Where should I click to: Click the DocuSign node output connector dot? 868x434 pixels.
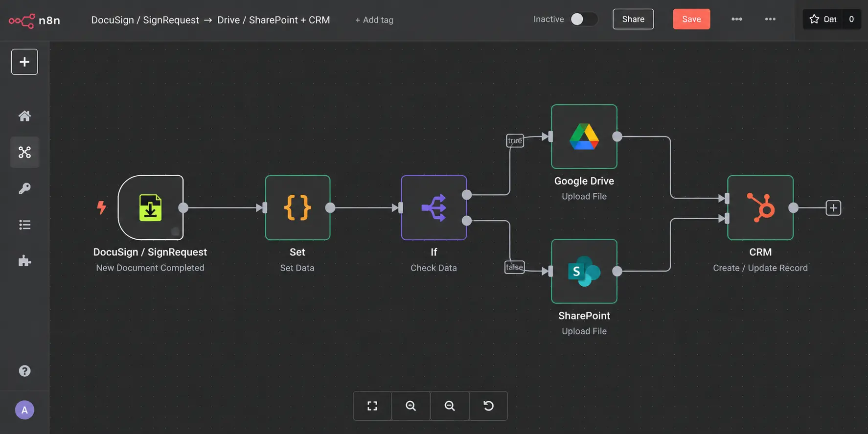(x=183, y=207)
